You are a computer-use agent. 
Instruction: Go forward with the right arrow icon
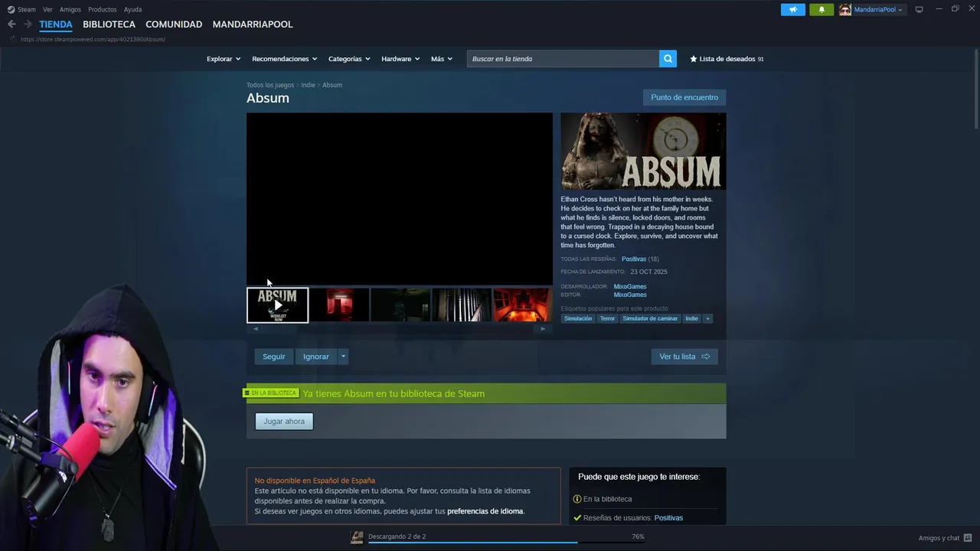point(28,24)
